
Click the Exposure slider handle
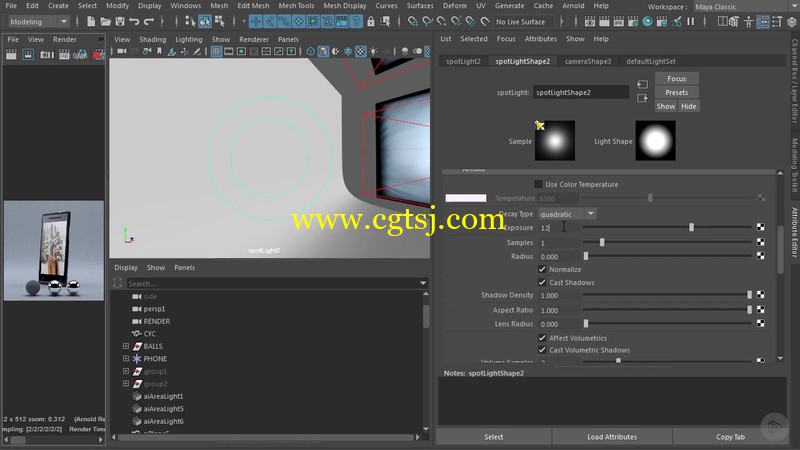(691, 227)
